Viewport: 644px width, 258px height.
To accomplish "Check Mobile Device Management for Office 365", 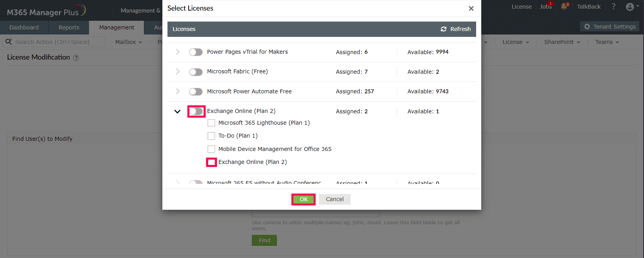I will point(211,149).
